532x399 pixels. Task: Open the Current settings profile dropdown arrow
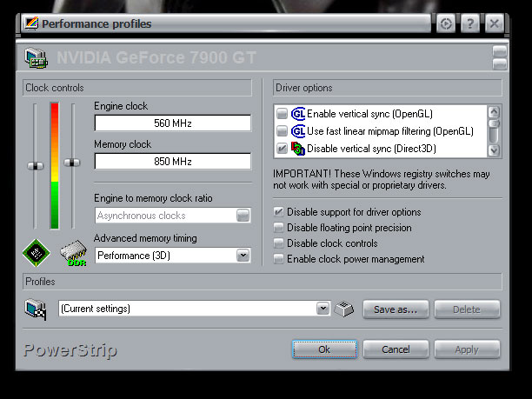323,309
